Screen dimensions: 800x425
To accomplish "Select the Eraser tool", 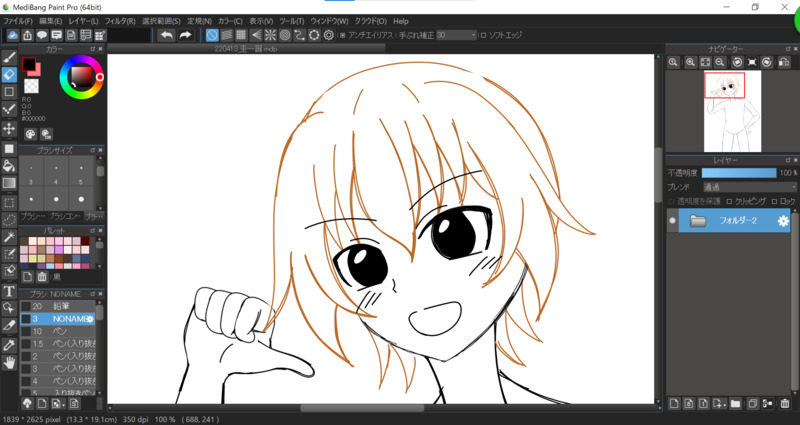I will (x=9, y=74).
